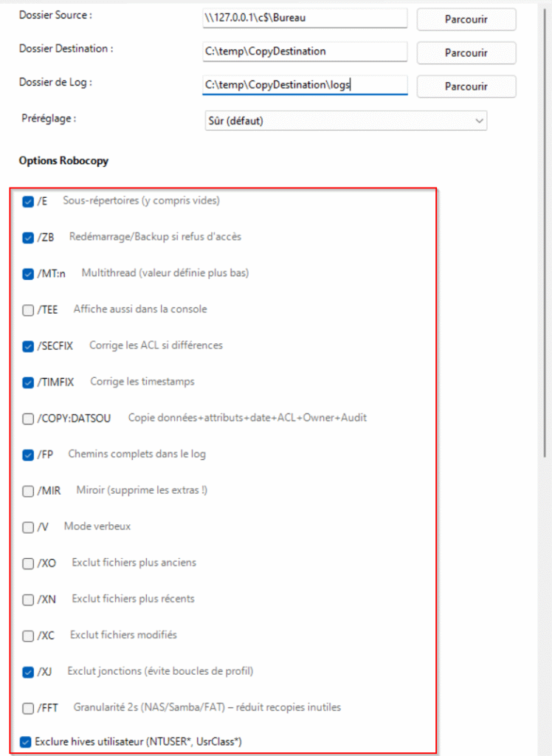The height and width of the screenshot is (756, 552).
Task: Click Parcourir next to Dossier de Log
Action: pos(466,86)
